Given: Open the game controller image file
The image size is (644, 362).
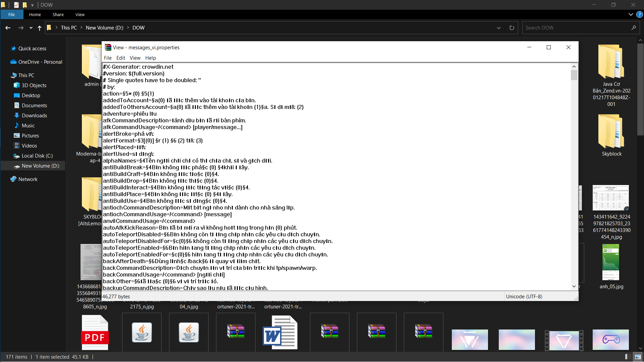Looking at the screenshot, I should tap(611, 340).
